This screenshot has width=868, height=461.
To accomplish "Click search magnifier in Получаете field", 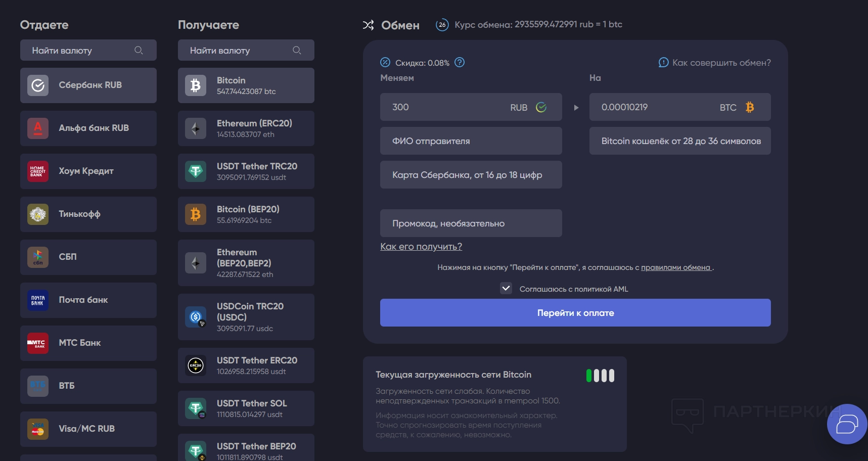I will point(297,51).
